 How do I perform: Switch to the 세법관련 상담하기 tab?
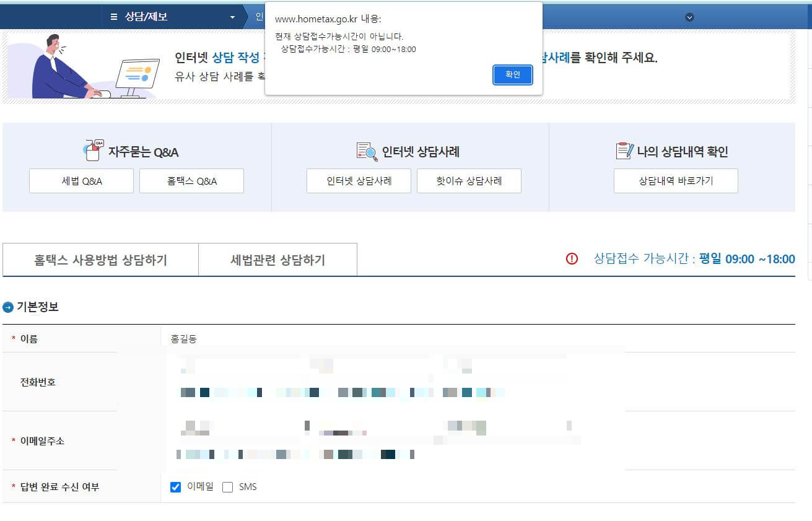coord(277,260)
